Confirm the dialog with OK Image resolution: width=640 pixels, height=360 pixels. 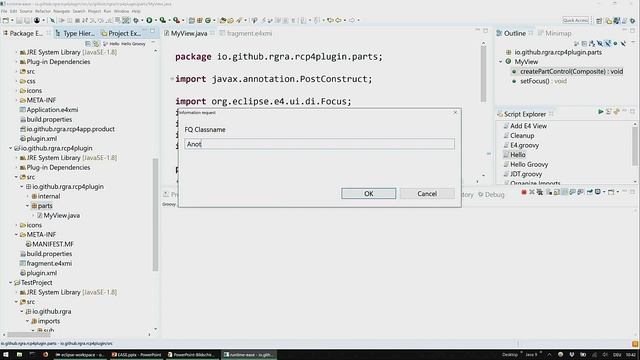point(369,193)
